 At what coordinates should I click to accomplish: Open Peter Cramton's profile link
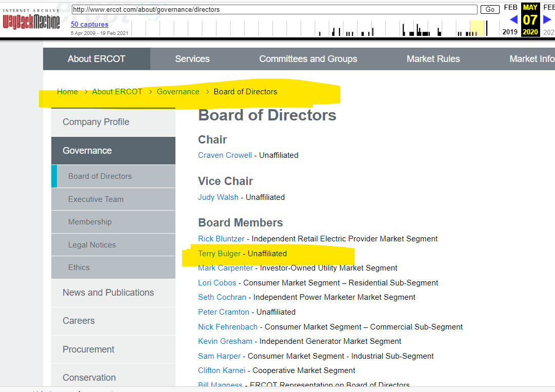click(224, 312)
